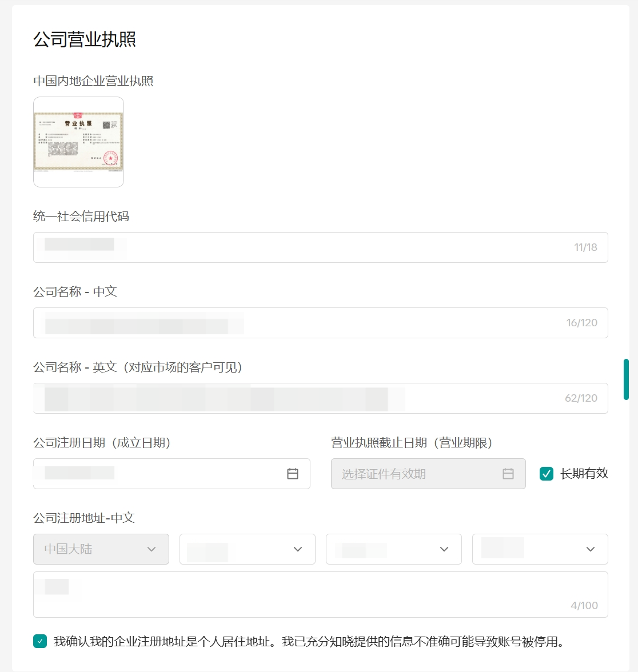
Task: Uncheck the address confirmation statement checkbox
Action: coord(39,642)
